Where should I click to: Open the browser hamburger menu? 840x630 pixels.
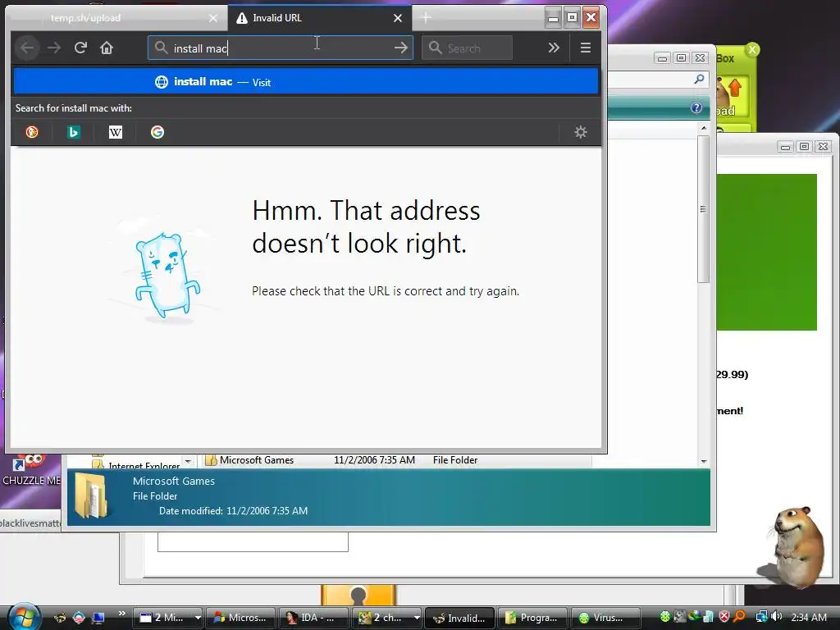tap(586, 48)
